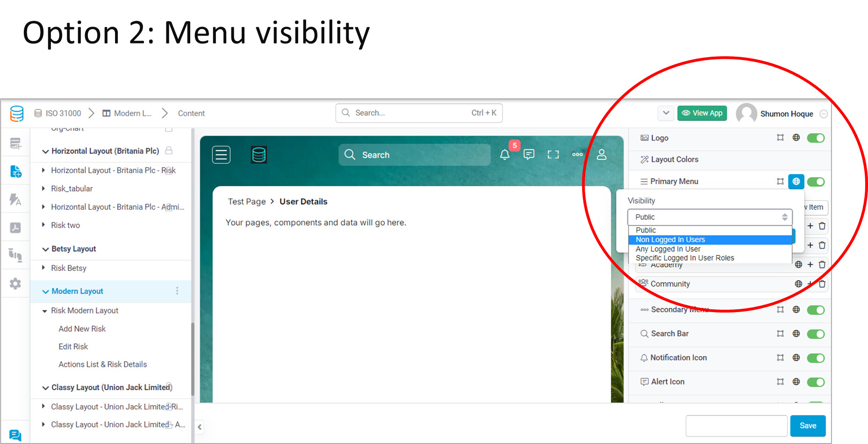Image resolution: width=868 pixels, height=444 pixels.
Task: Collapse the Betsy Layout group
Action: pyautogui.click(x=45, y=249)
